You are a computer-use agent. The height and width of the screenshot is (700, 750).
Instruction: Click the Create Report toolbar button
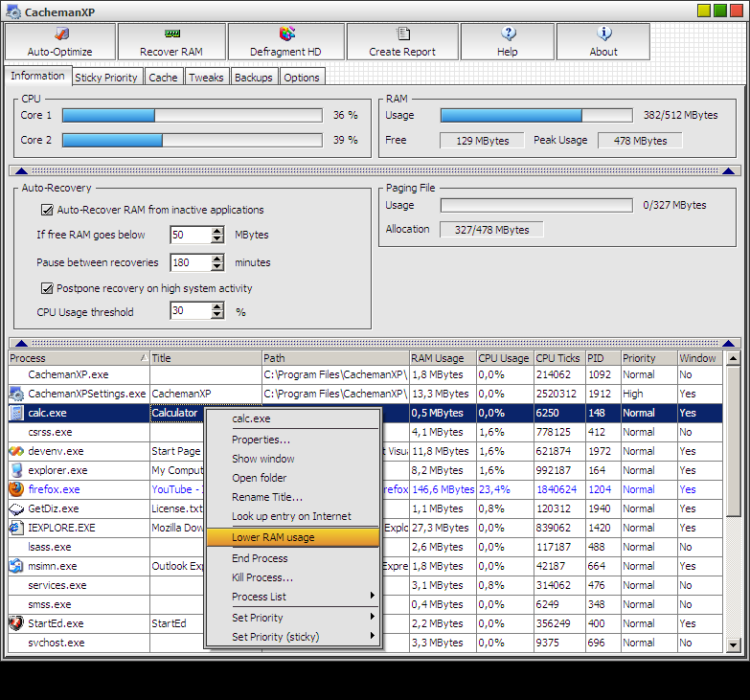pyautogui.click(x=402, y=41)
